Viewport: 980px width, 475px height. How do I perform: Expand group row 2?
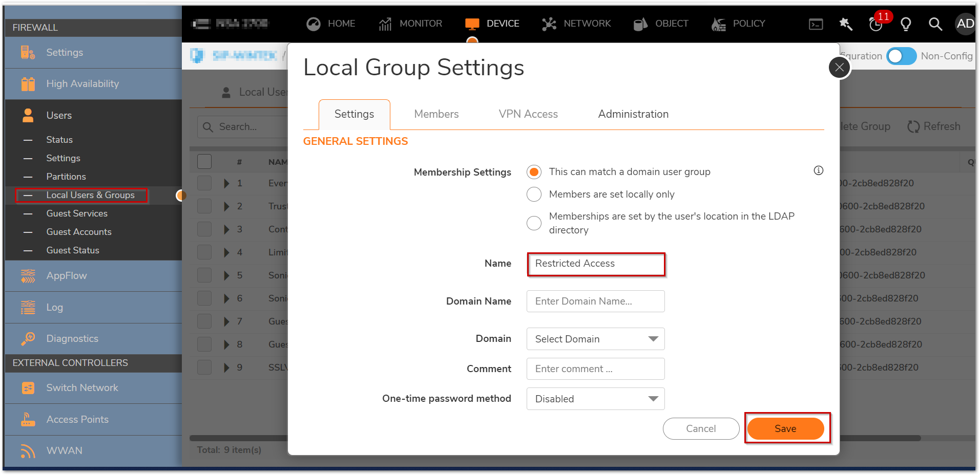coord(226,206)
